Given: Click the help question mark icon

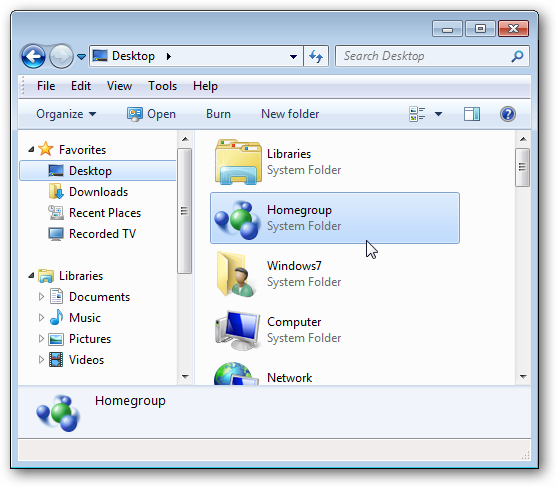Looking at the screenshot, I should (508, 114).
